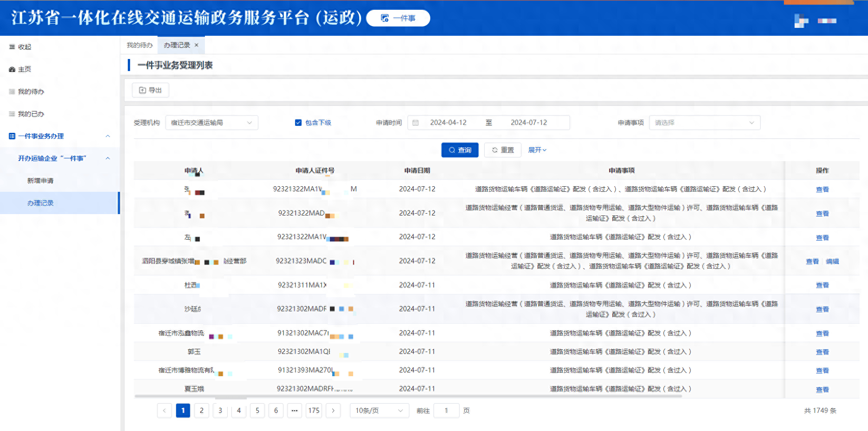Click the next-page arrow in the pagination bar
Screen dimensions: 868x431
[333, 411]
